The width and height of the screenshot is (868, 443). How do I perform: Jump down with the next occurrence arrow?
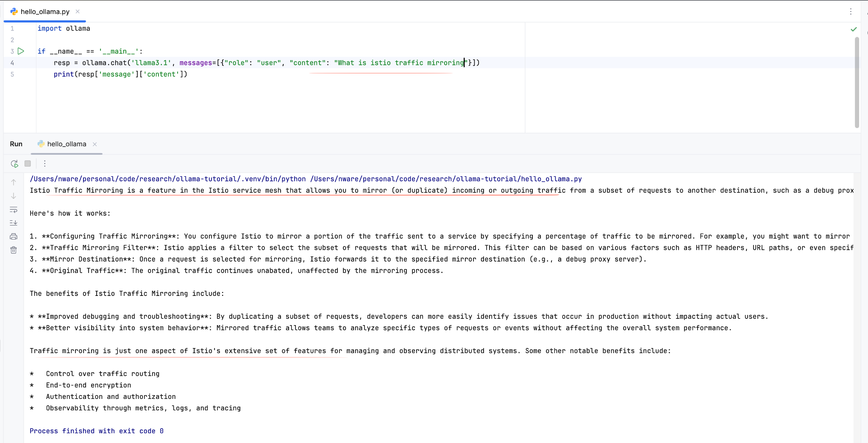[x=14, y=196]
